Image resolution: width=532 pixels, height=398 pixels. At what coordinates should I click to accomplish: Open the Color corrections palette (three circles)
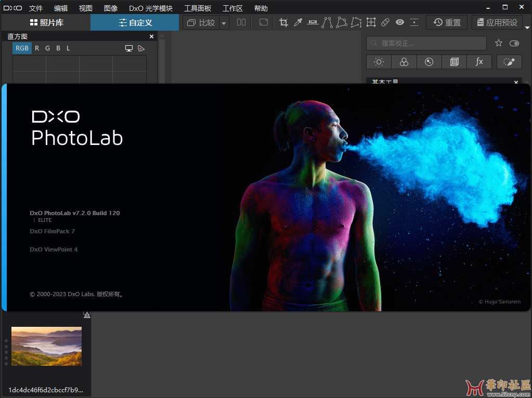404,62
